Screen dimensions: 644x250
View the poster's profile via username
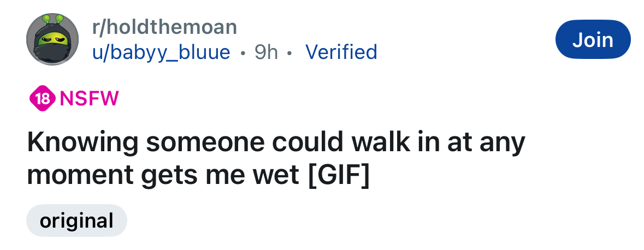pyautogui.click(x=161, y=52)
